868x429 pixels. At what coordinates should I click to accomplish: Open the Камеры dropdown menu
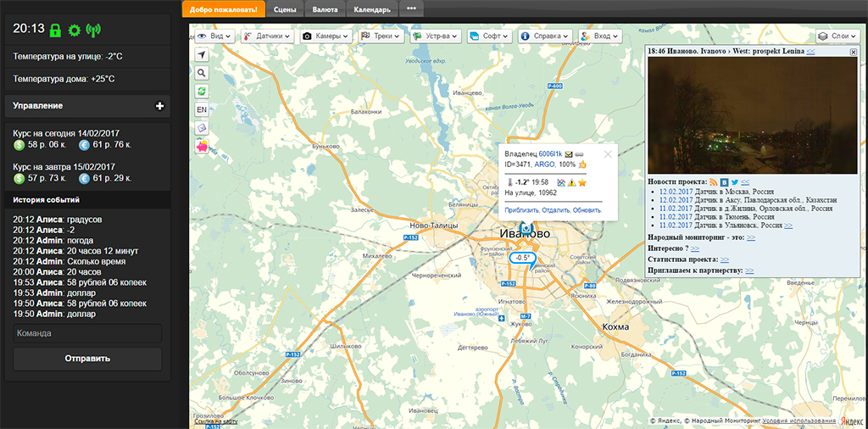[326, 36]
